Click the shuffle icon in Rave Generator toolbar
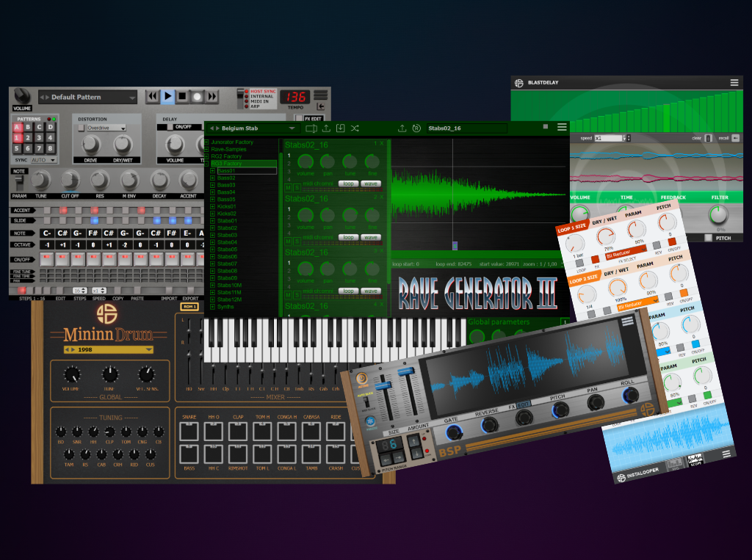Image resolution: width=752 pixels, height=560 pixels. click(x=355, y=128)
